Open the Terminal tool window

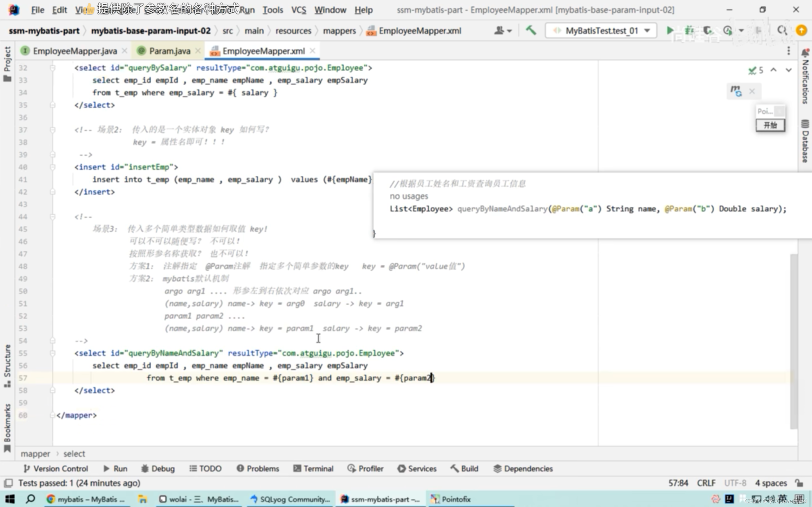click(314, 468)
